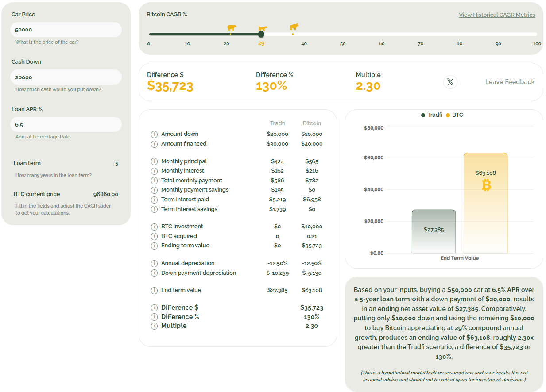Show info for Multiple row
The height and width of the screenshot is (392, 546).
point(154,326)
